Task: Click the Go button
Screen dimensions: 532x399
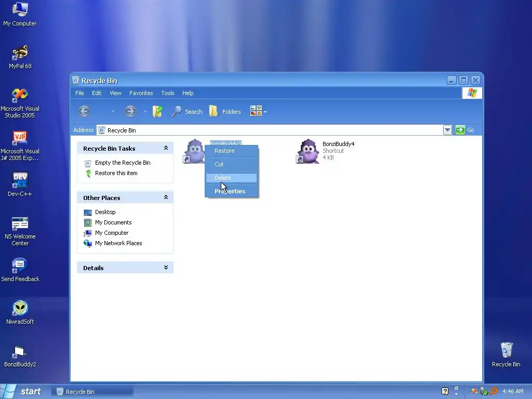Action: (465, 130)
